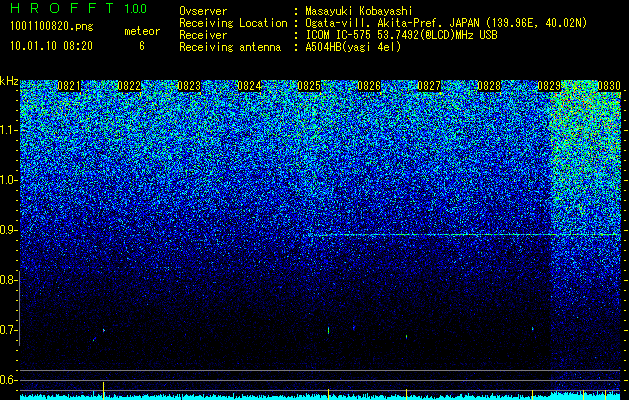
Task: Click the 0821 time marker
Action: coord(69,86)
